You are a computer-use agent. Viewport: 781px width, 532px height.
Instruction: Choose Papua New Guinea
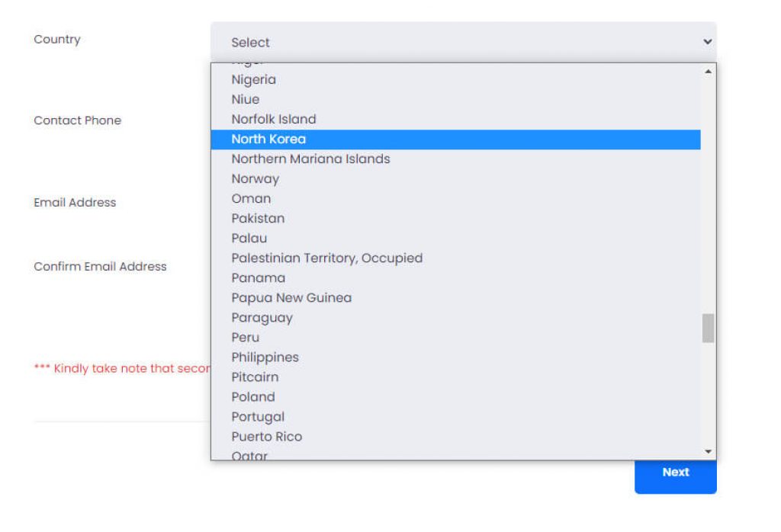291,297
